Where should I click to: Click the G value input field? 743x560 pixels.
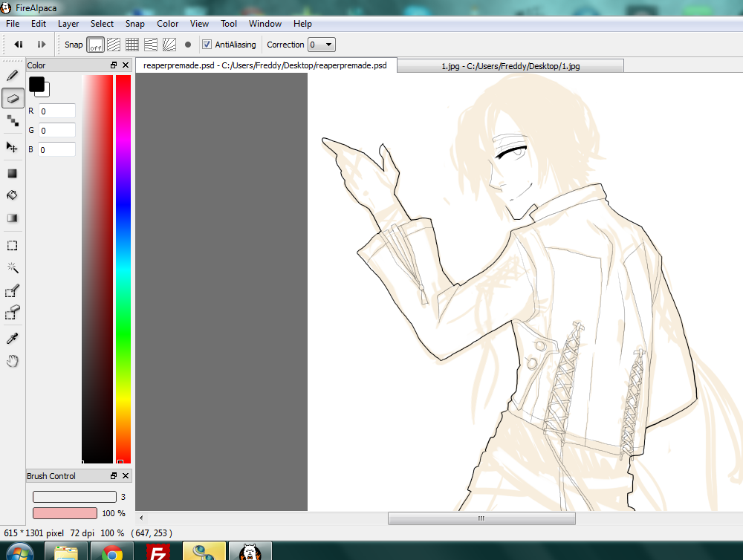(x=57, y=130)
